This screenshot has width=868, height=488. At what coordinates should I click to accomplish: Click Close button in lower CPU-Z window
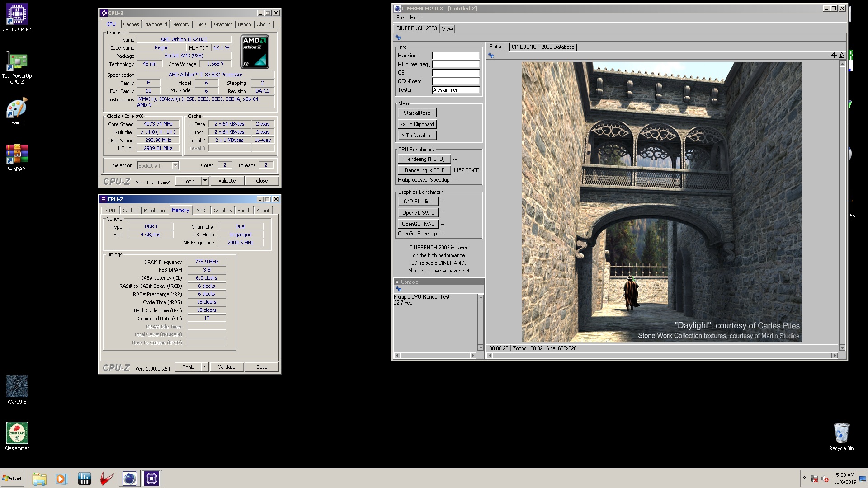261,367
